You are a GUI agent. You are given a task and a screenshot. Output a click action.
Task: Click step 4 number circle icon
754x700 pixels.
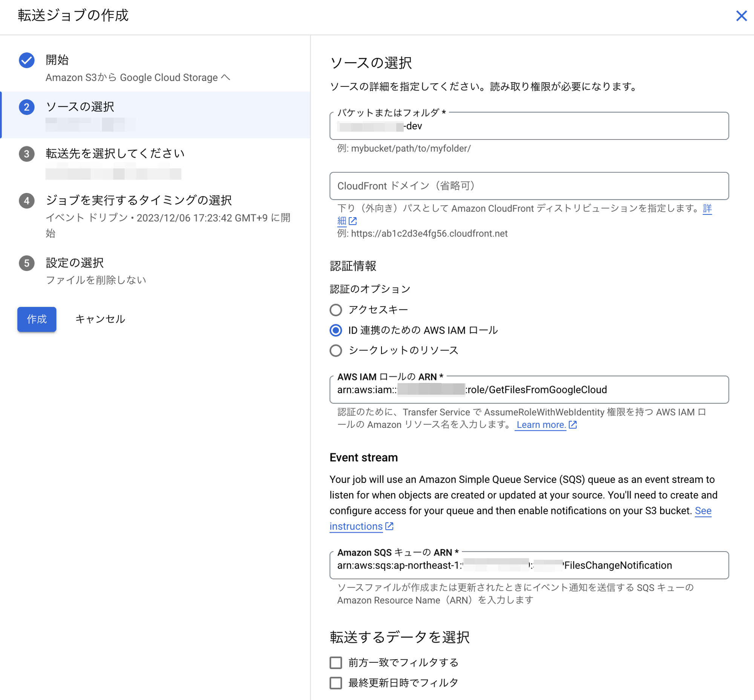click(26, 201)
